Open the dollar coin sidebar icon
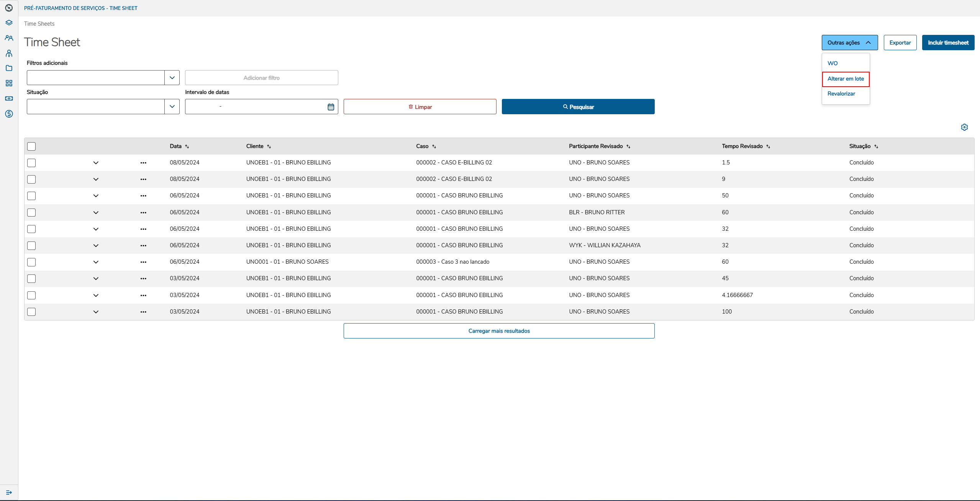 9,114
